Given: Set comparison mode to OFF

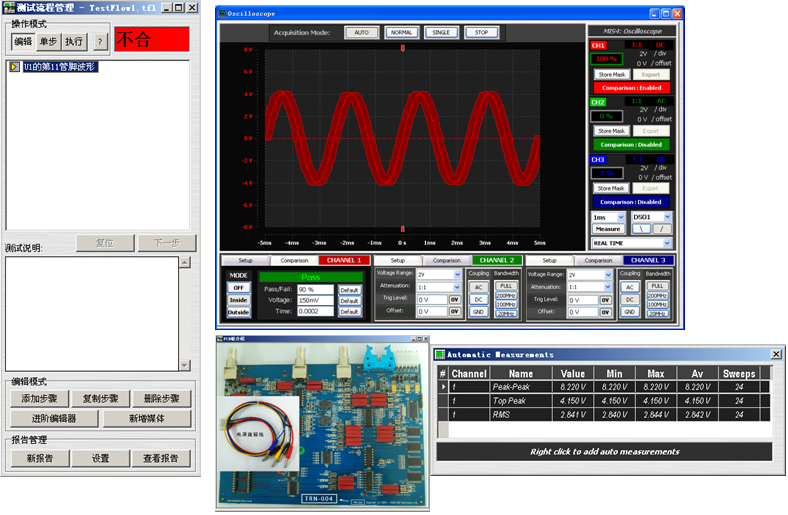Looking at the screenshot, I should click(x=238, y=288).
